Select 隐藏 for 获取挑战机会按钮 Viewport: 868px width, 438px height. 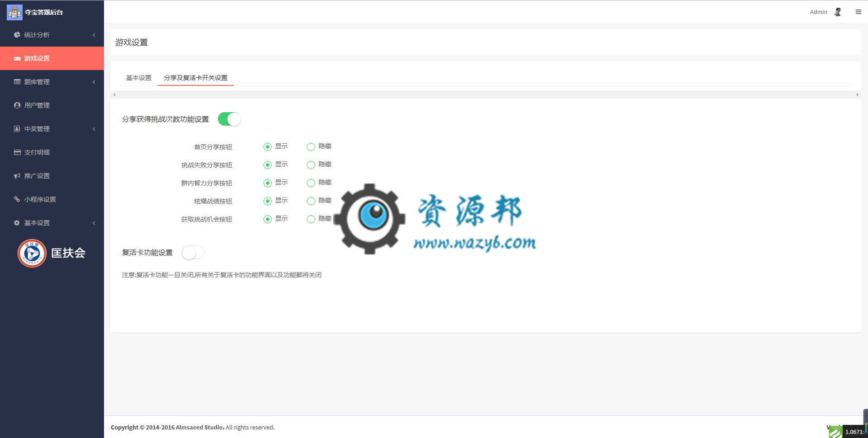point(311,219)
